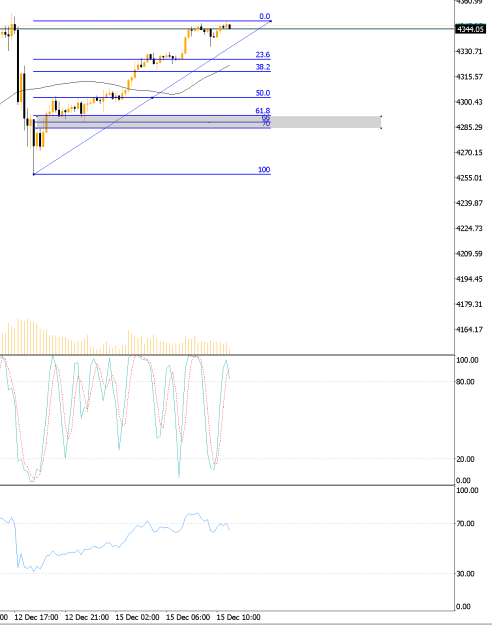This screenshot has height=625, width=492.
Task: Click the 12 Dec 21:00 time label
Action: click(87, 617)
